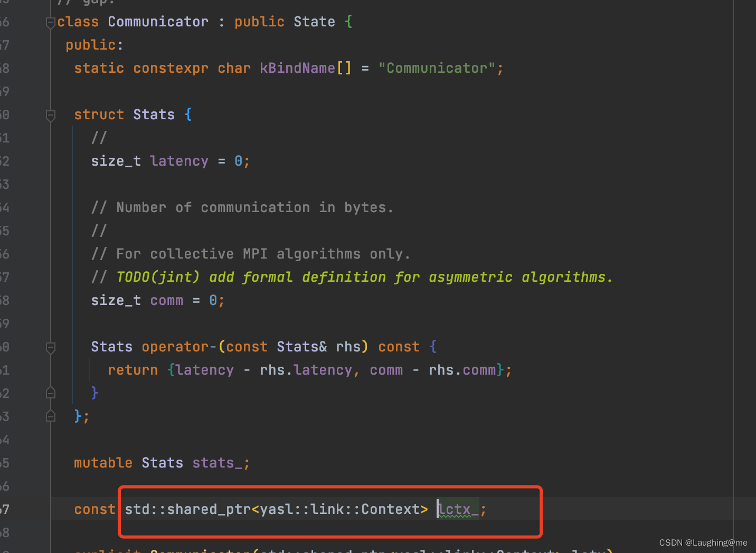This screenshot has width=756, height=553.
Task: Click comment "// For collective MPI algorithms only."
Action: pos(251,254)
